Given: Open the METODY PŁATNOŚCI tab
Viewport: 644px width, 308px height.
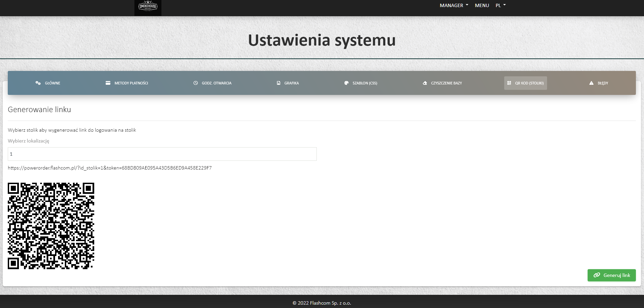Looking at the screenshot, I should point(127,83).
